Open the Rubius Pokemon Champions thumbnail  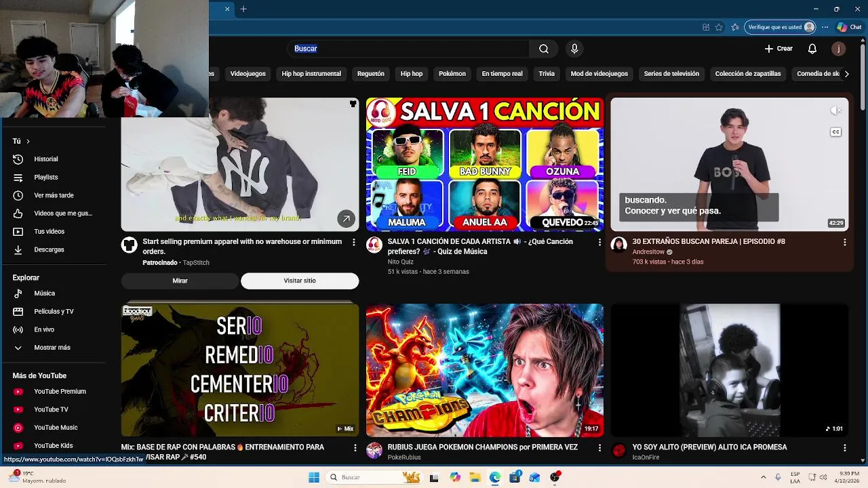(484, 370)
